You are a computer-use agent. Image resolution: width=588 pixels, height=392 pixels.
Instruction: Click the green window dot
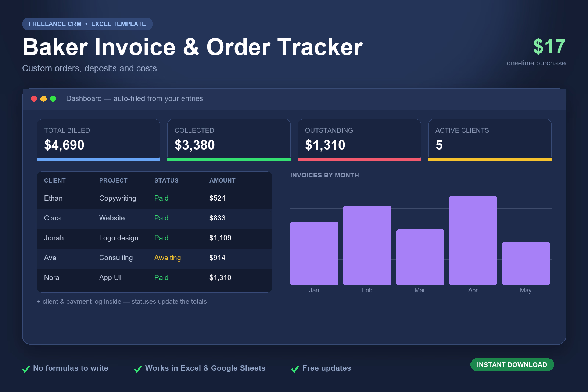pyautogui.click(x=53, y=98)
